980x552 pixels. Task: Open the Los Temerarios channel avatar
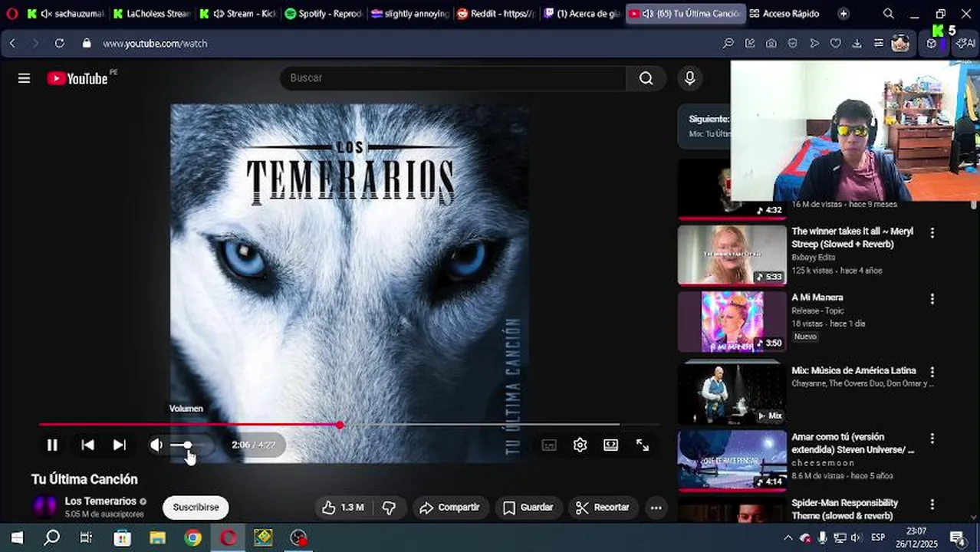tap(45, 507)
